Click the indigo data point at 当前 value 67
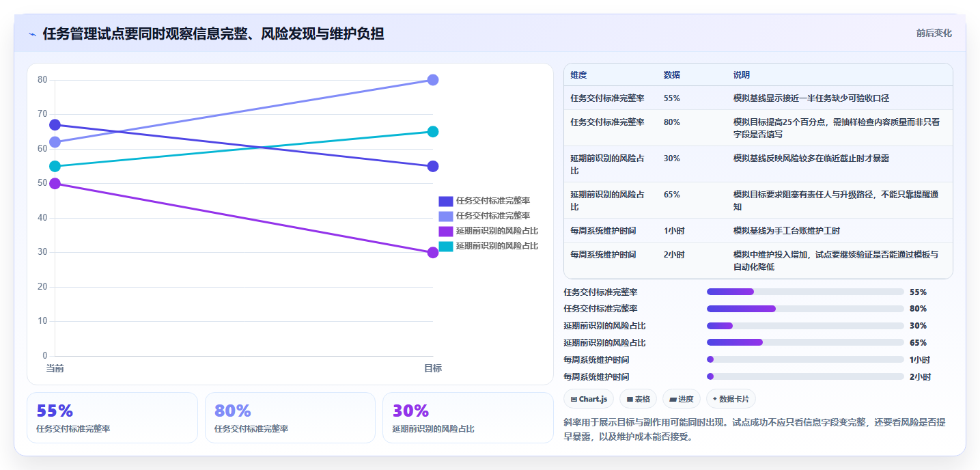 coord(55,125)
